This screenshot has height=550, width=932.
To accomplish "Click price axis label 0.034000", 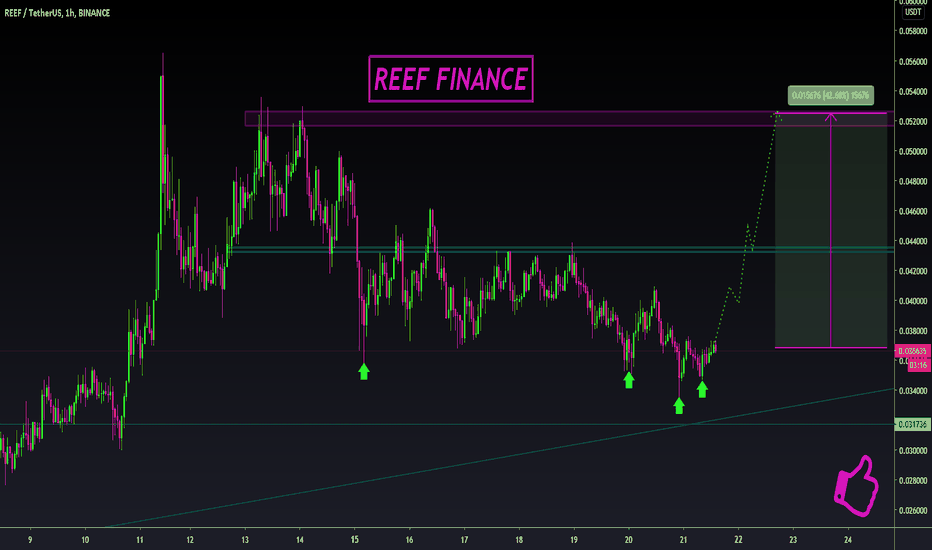I will (913, 391).
